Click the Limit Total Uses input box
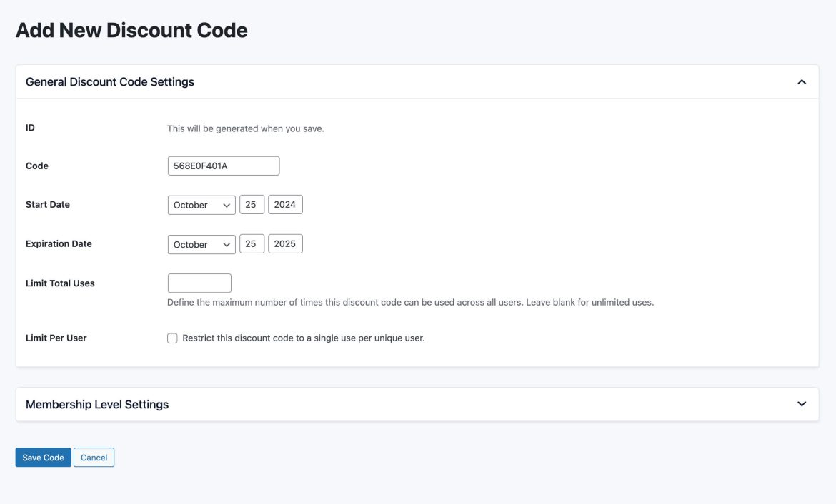Image resolution: width=836 pixels, height=504 pixels. tap(199, 283)
